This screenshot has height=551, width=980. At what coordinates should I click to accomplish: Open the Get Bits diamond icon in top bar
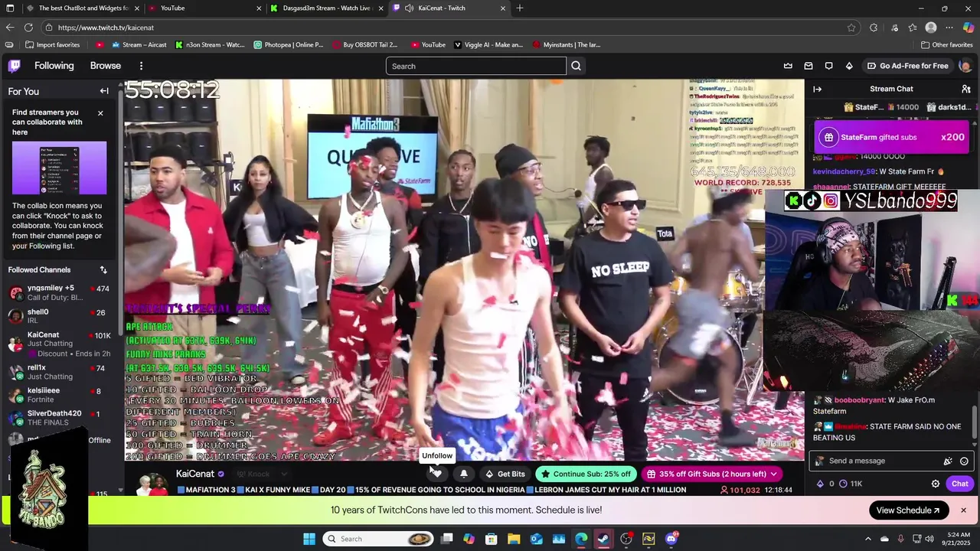(x=849, y=66)
